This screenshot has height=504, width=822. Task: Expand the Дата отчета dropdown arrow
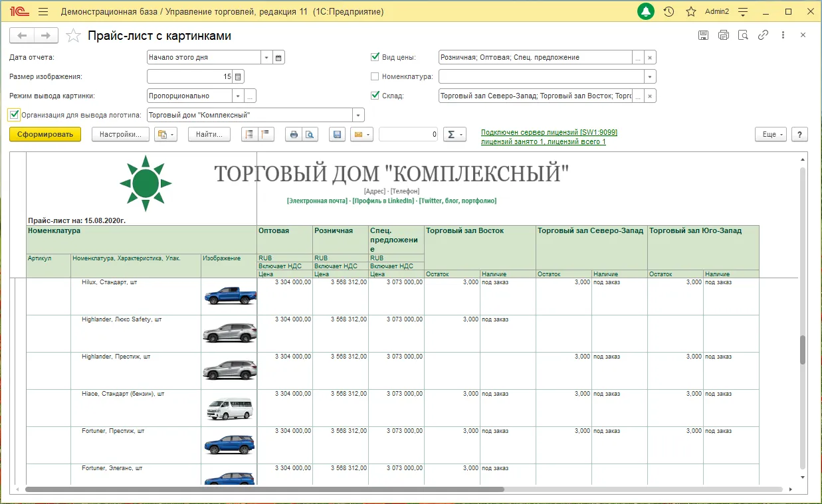[x=266, y=58]
